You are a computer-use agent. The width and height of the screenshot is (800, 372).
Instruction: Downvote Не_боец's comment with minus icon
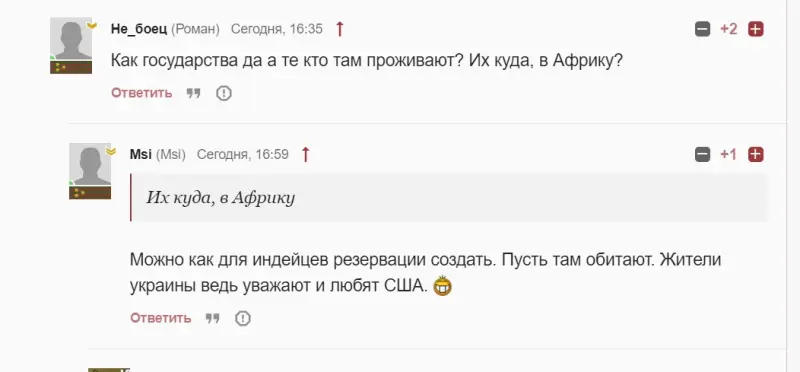tap(703, 29)
